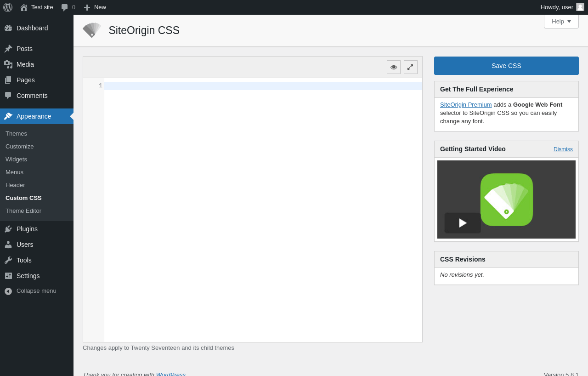Open Settings via the sliders icon
588x376 pixels.
pyautogui.click(x=8, y=276)
